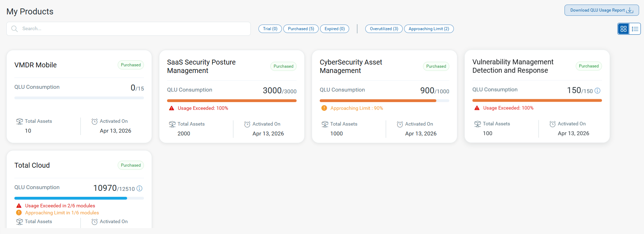The width and height of the screenshot is (644, 234).
Task: Click the Total Assets value 2000
Action: (184, 134)
